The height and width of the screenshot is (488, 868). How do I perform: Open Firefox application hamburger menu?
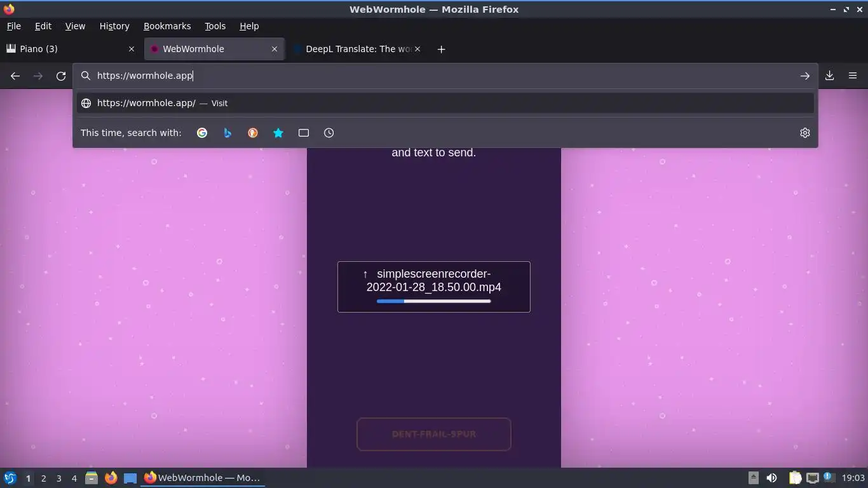coord(853,76)
